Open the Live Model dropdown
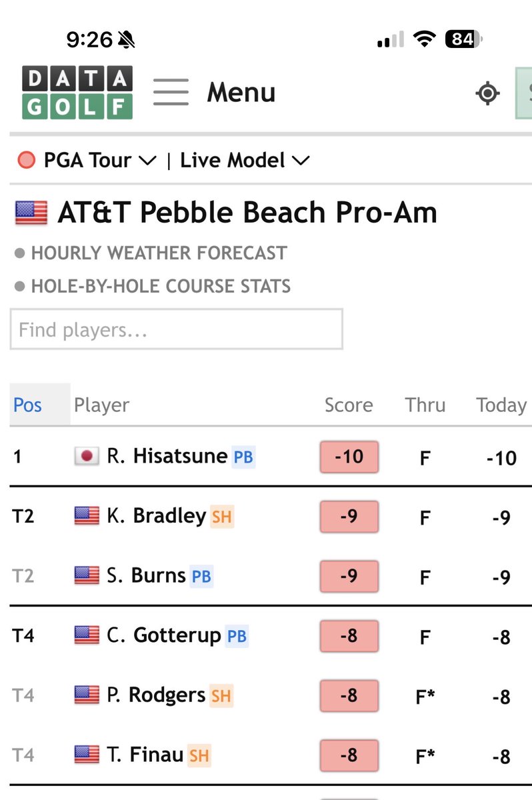532x800 pixels. (x=244, y=161)
